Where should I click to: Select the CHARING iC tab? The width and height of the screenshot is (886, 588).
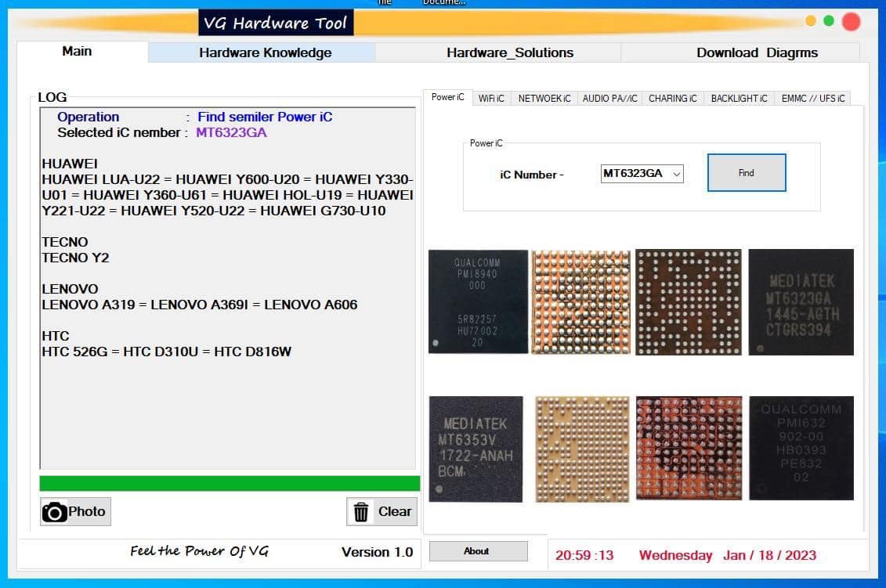[x=672, y=99]
